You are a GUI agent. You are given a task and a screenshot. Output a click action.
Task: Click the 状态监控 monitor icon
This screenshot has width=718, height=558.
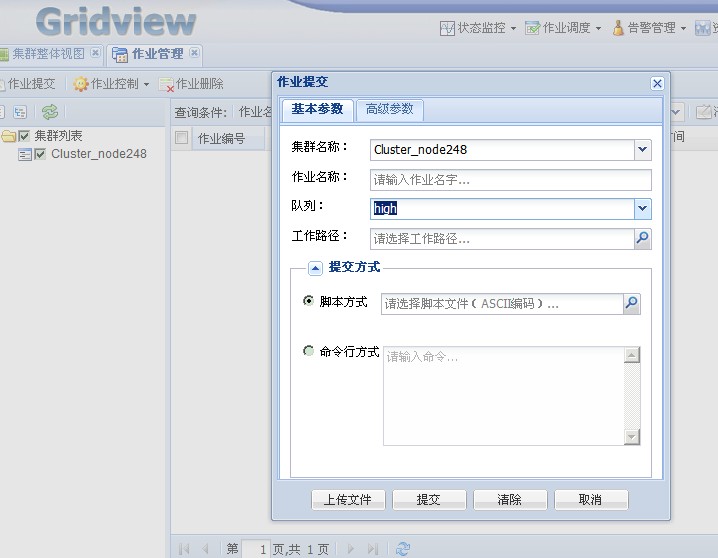[447, 28]
